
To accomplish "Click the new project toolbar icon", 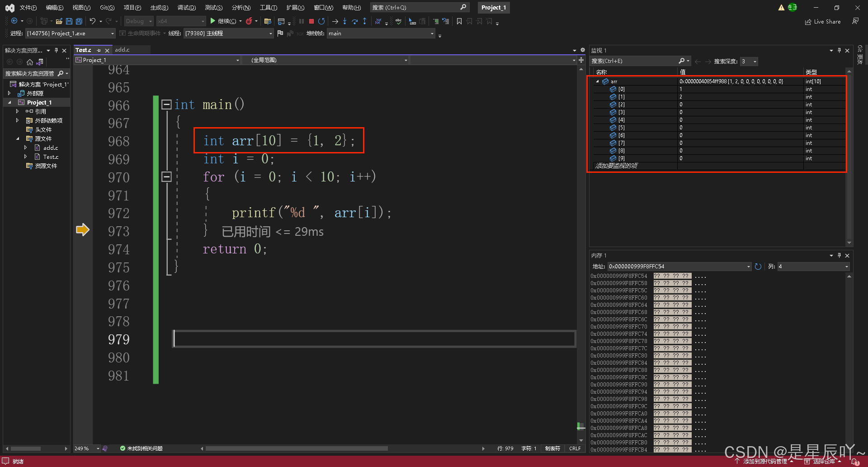I will 44,21.
